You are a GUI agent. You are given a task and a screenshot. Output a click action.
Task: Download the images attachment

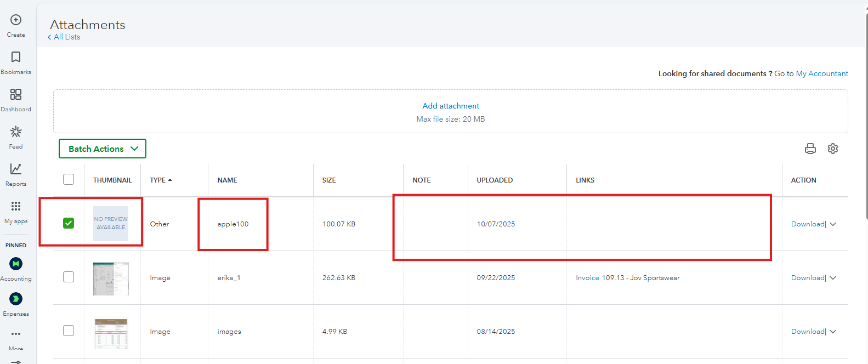pos(808,332)
